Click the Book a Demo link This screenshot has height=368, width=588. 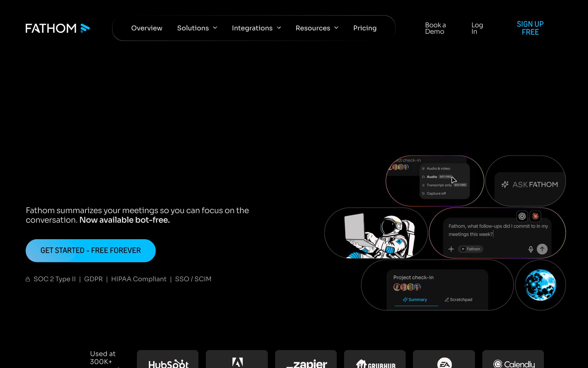tap(435, 28)
